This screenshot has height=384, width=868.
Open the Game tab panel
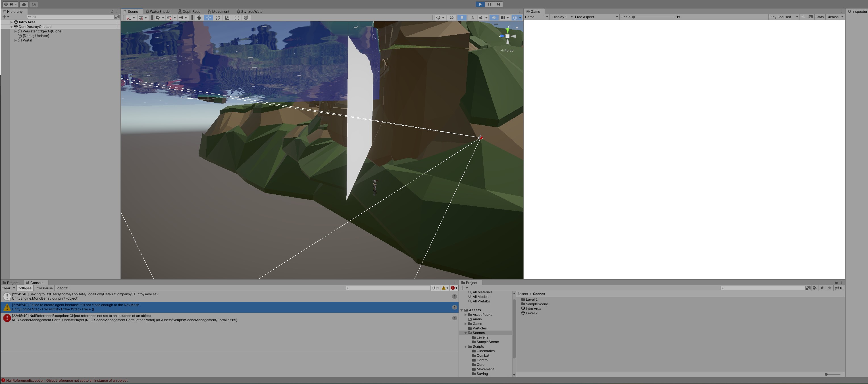tap(535, 11)
